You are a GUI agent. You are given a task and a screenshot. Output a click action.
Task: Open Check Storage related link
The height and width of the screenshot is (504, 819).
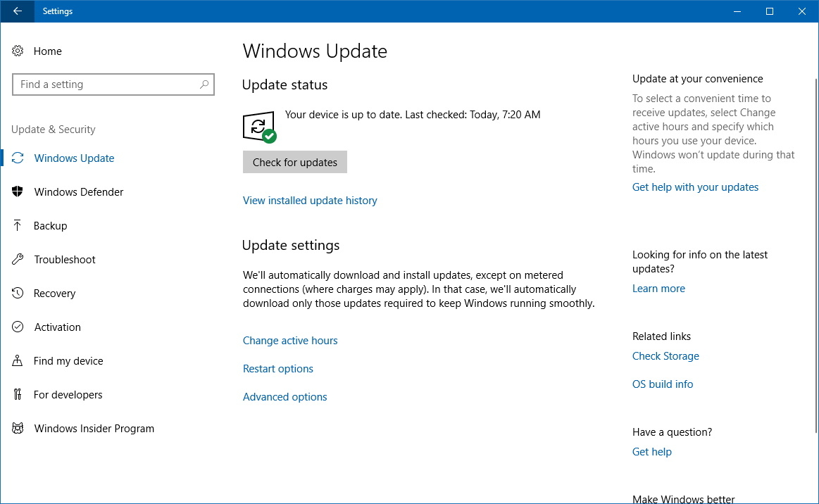coord(665,356)
